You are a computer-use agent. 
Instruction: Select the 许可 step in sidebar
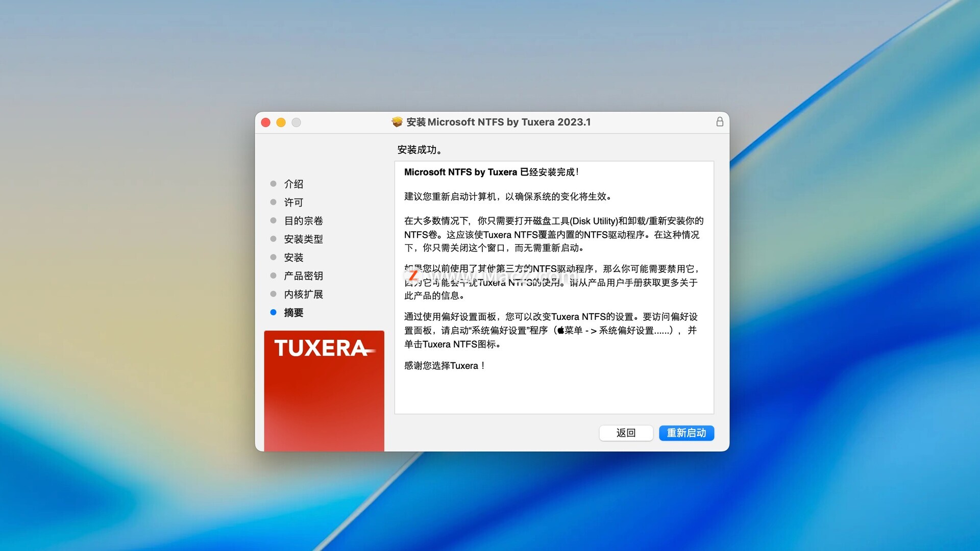click(x=293, y=202)
